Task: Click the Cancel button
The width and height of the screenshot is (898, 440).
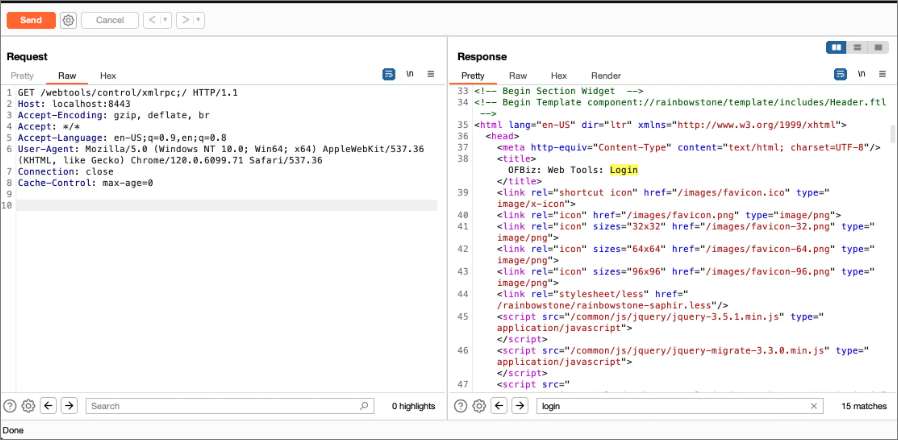Action: [110, 20]
